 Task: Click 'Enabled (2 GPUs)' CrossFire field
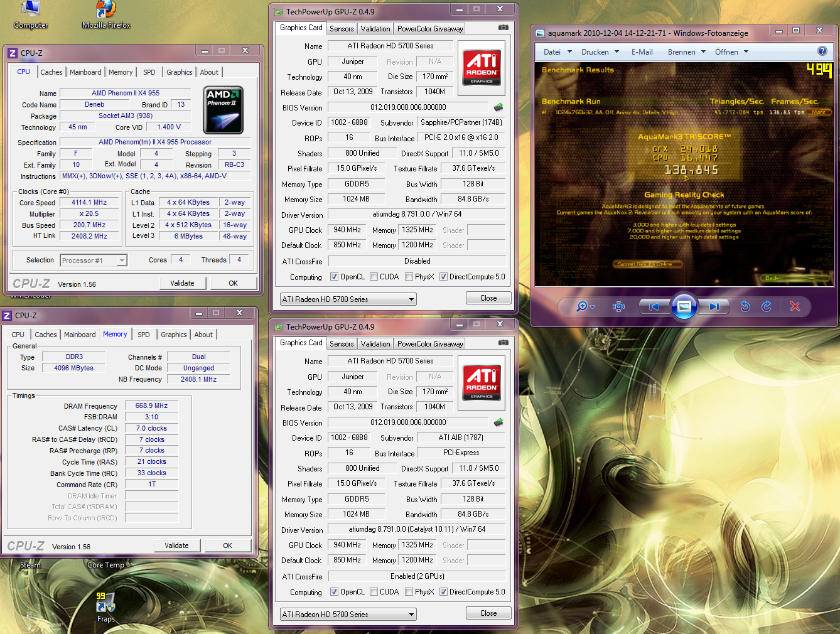click(417, 576)
